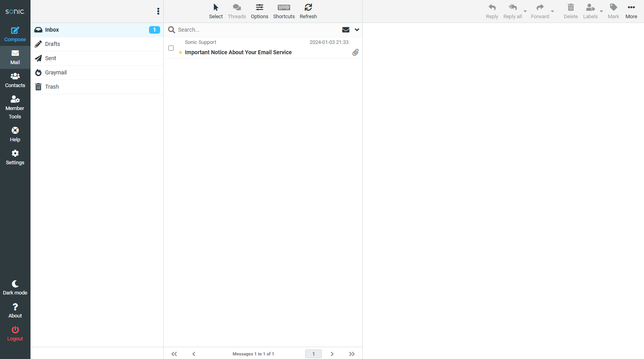Open Settings from the sidebar
Image resolution: width=644 pixels, height=359 pixels.
15,158
